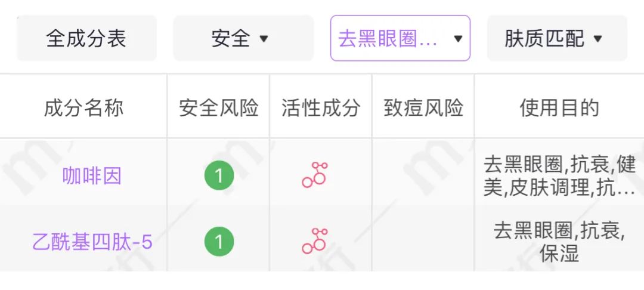Click the purple 去黑眼圈 filter label
Viewport: 644px width, 290px height.
pyautogui.click(x=388, y=39)
